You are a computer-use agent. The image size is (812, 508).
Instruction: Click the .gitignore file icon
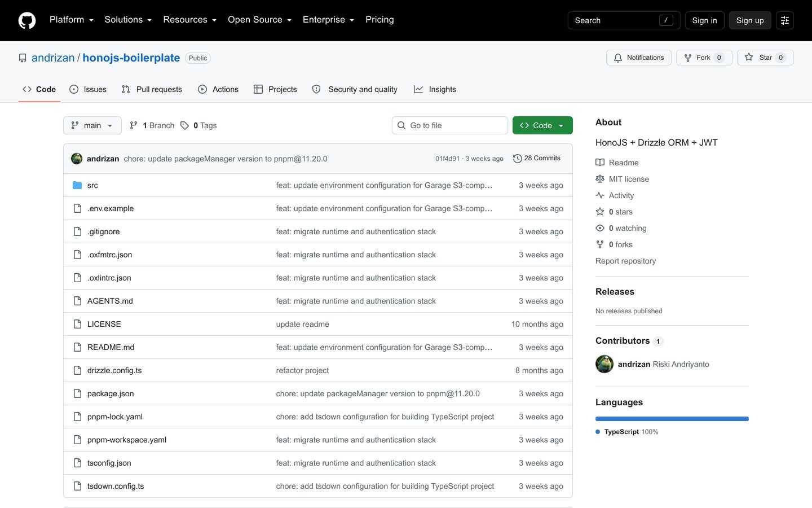(77, 231)
